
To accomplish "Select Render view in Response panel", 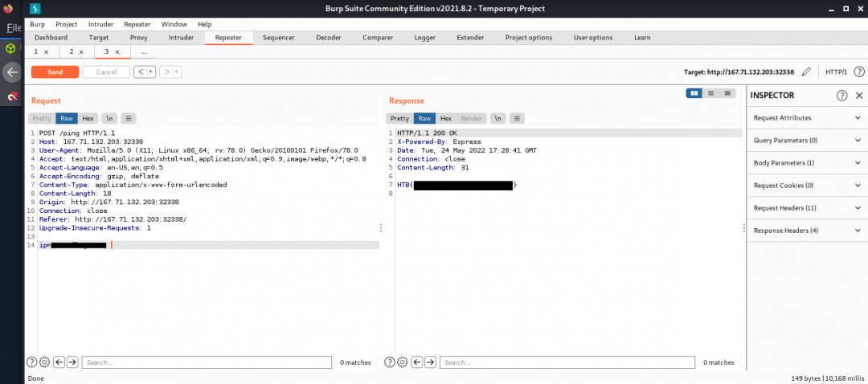I will click(471, 118).
